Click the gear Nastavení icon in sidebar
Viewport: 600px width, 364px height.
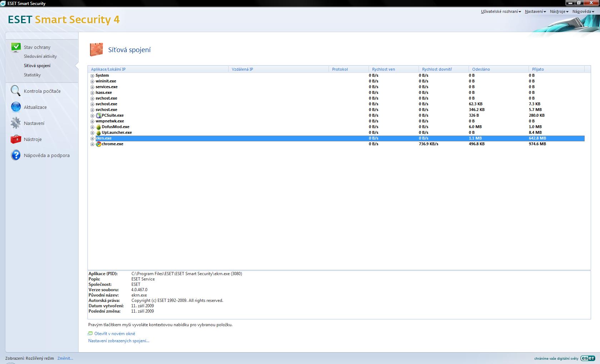click(x=16, y=123)
